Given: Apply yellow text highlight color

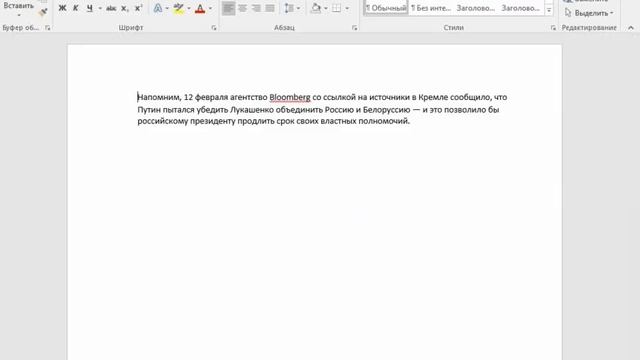Looking at the screenshot, I should point(178,8).
